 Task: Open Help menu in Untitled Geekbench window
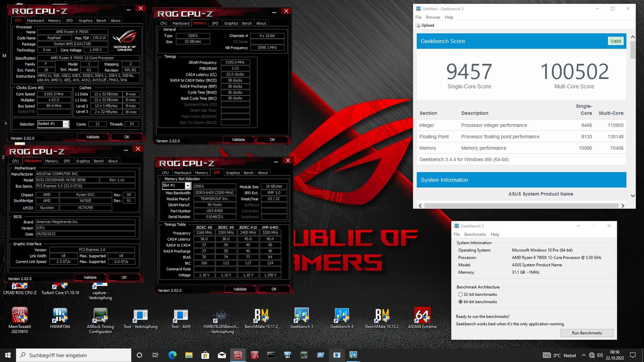[x=449, y=17]
